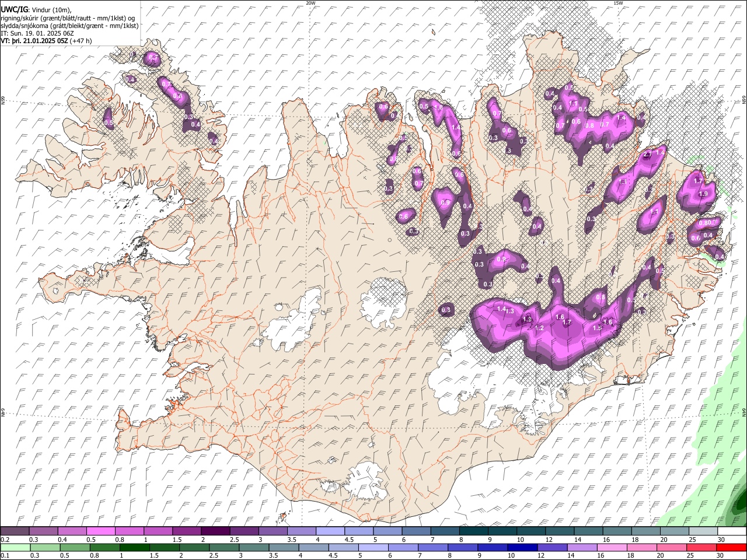The image size is (747, 560).
Task: Select the light gray snow swatch labeled 25
Action: 703,531
